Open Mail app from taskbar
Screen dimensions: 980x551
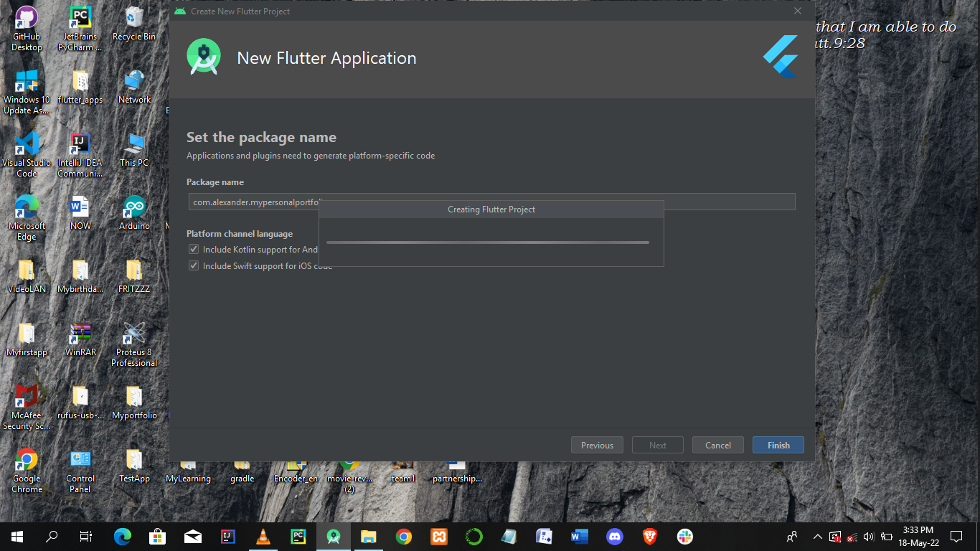click(x=192, y=536)
